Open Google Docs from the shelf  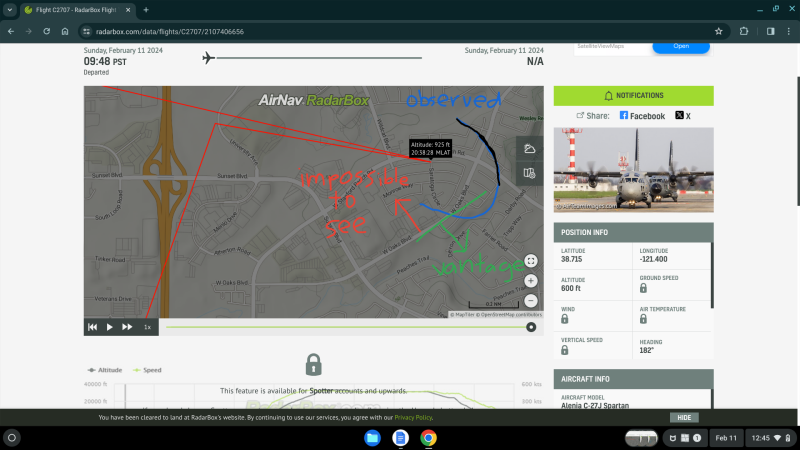401,438
